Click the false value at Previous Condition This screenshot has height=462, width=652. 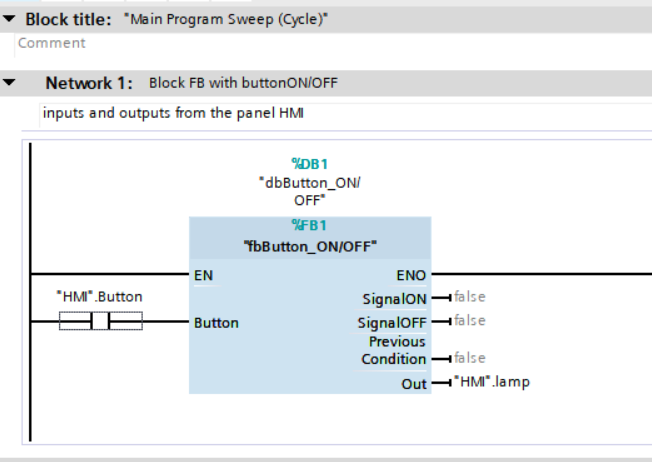(x=468, y=358)
